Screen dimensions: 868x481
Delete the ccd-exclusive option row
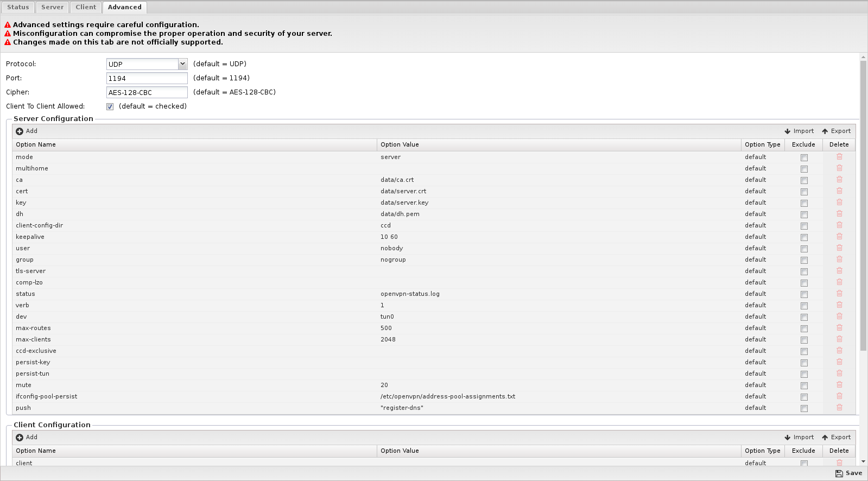(839, 351)
